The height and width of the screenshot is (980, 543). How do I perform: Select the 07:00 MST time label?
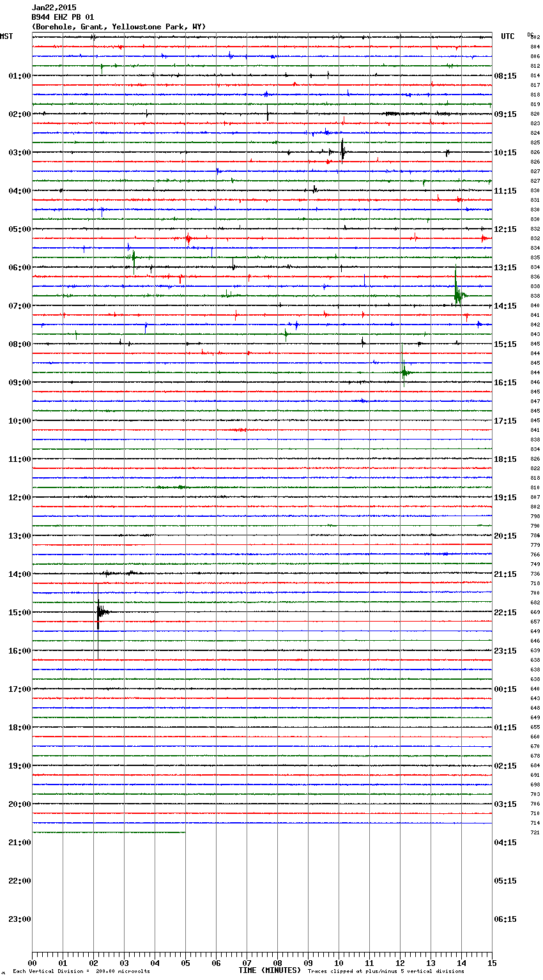pyautogui.click(x=19, y=306)
